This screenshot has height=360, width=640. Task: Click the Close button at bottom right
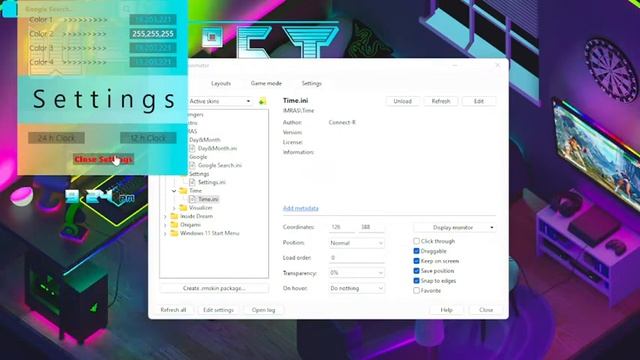click(486, 310)
